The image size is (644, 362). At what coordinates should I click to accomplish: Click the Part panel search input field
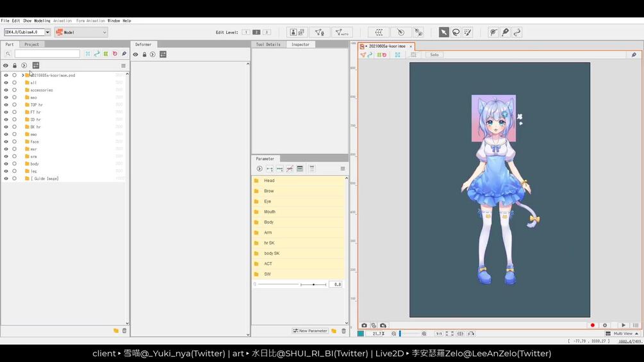click(47, 54)
